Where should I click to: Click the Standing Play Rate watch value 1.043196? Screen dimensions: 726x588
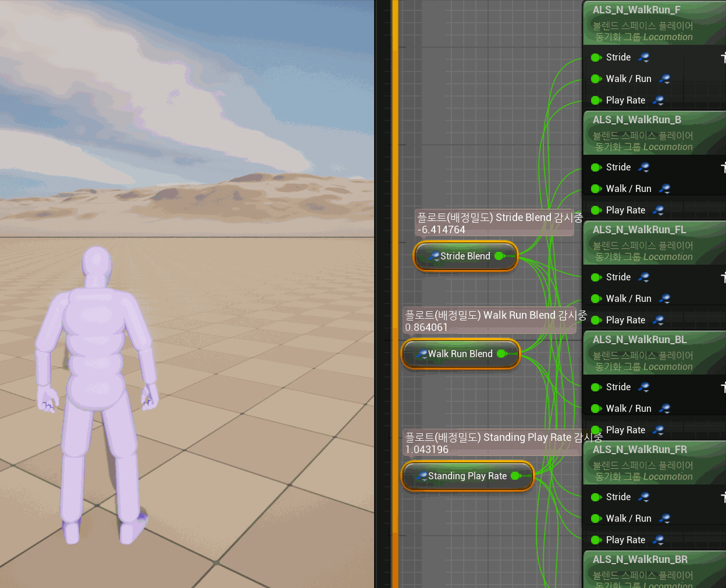click(427, 450)
